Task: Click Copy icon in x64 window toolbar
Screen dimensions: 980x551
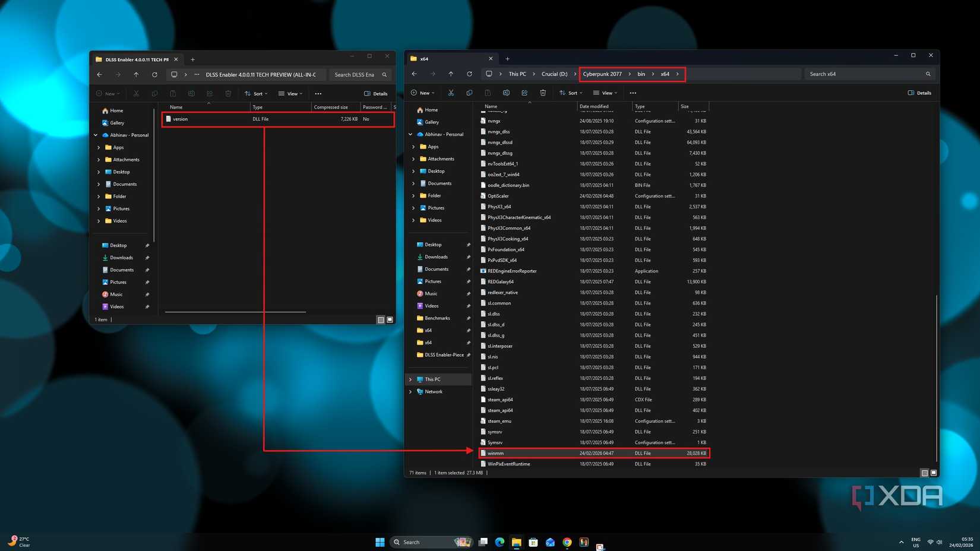Action: [469, 93]
